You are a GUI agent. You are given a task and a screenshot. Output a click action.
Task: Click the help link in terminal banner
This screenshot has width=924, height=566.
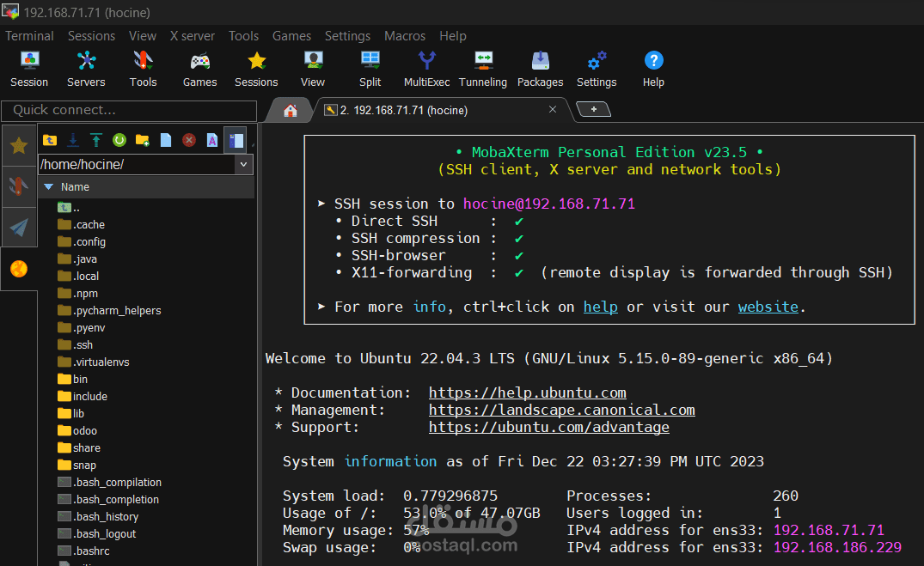pyautogui.click(x=601, y=307)
